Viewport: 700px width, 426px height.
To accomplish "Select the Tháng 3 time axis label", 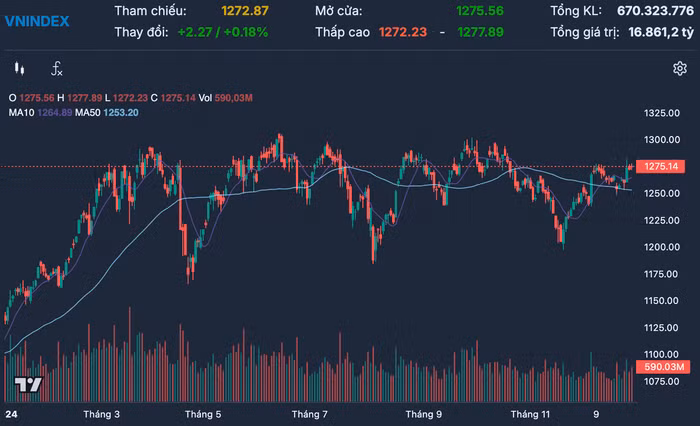I will [x=101, y=413].
